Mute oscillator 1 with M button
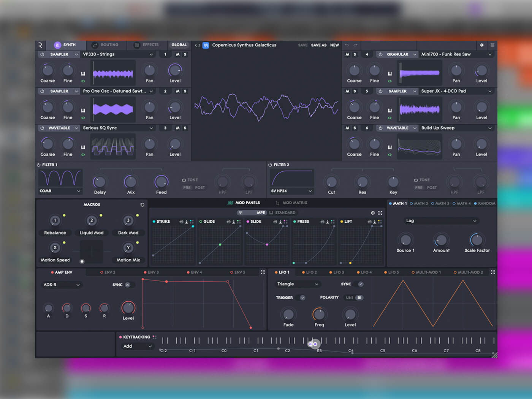The width and height of the screenshot is (532, 399). [177, 54]
